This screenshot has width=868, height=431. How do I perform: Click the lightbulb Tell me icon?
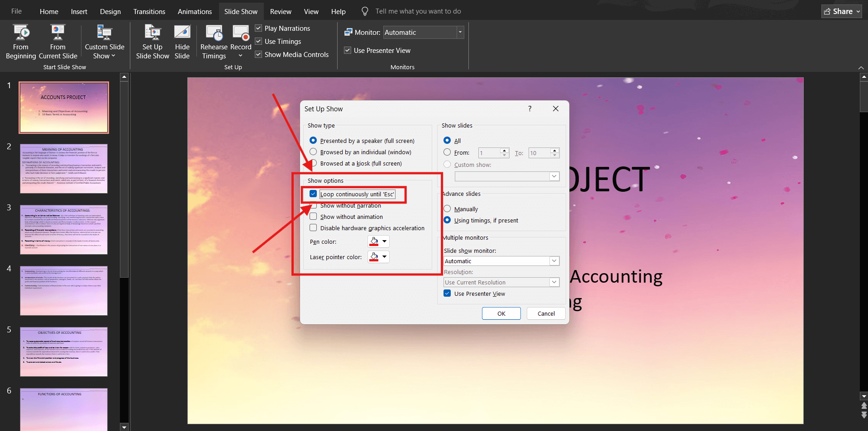[365, 11]
